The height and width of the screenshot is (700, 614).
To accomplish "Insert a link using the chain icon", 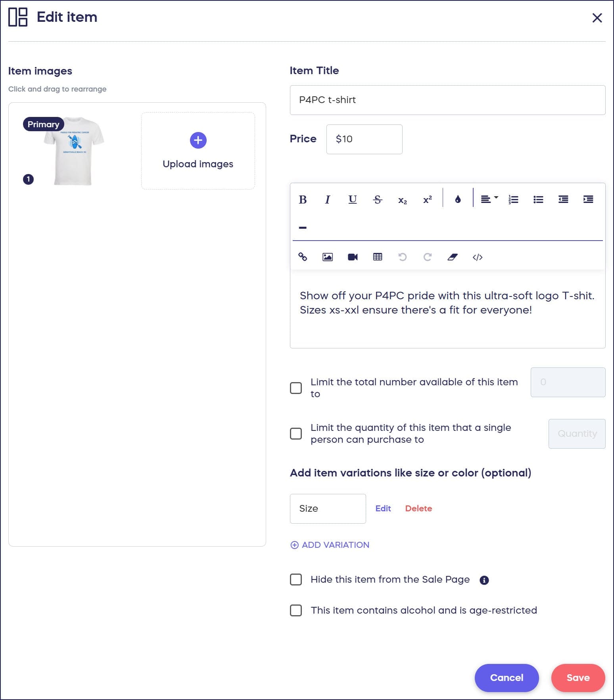I will tap(303, 257).
